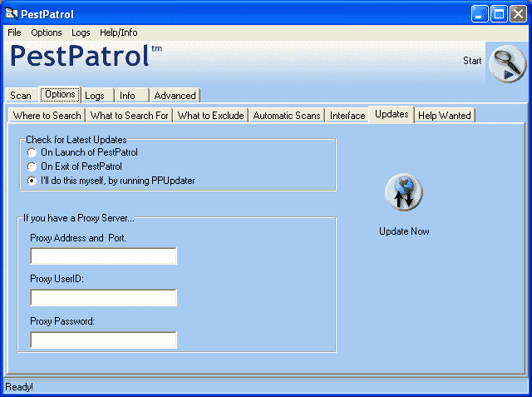Click the Proxy UserID field

pyautogui.click(x=103, y=297)
